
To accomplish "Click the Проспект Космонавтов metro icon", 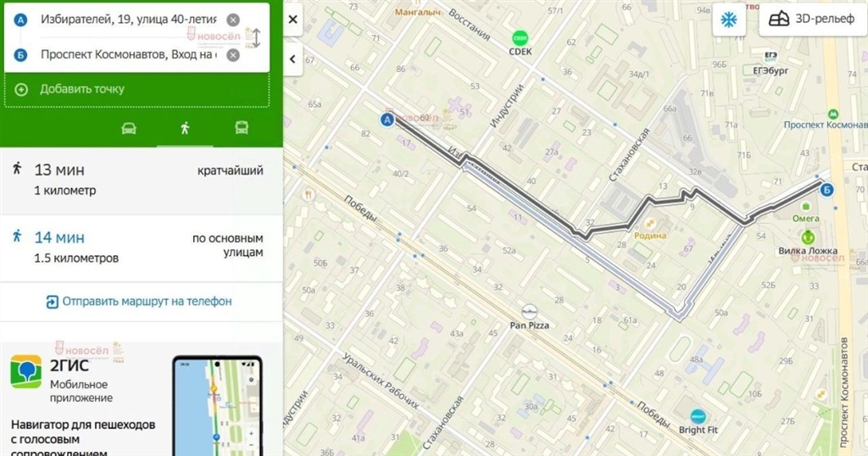I will 832,114.
